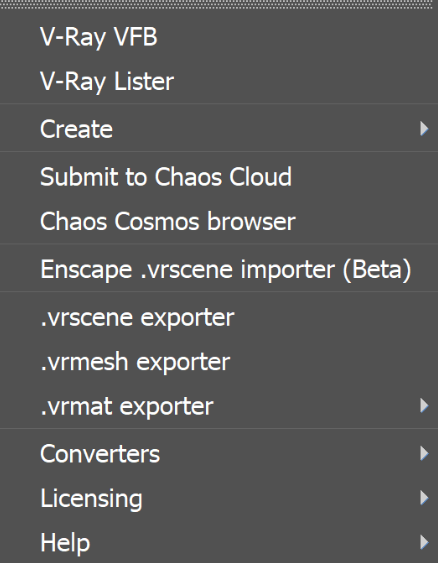
Task: Select the .vrscene exporter entry
Action: click(219, 317)
